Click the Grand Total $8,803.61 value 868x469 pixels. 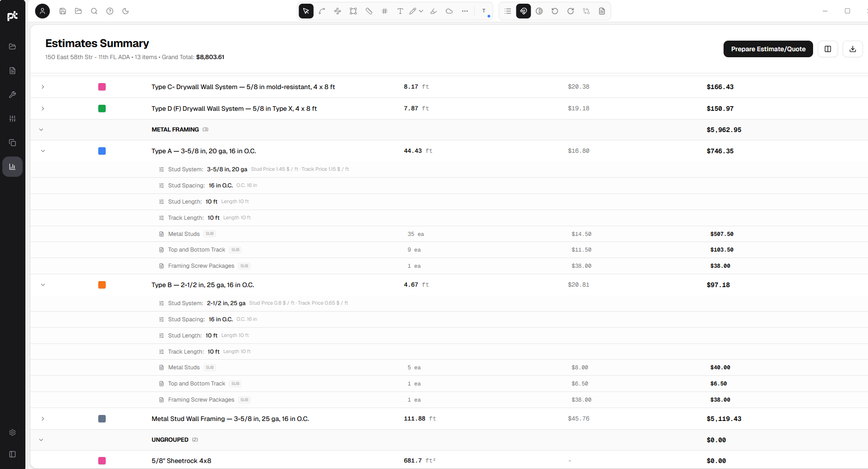click(x=210, y=57)
